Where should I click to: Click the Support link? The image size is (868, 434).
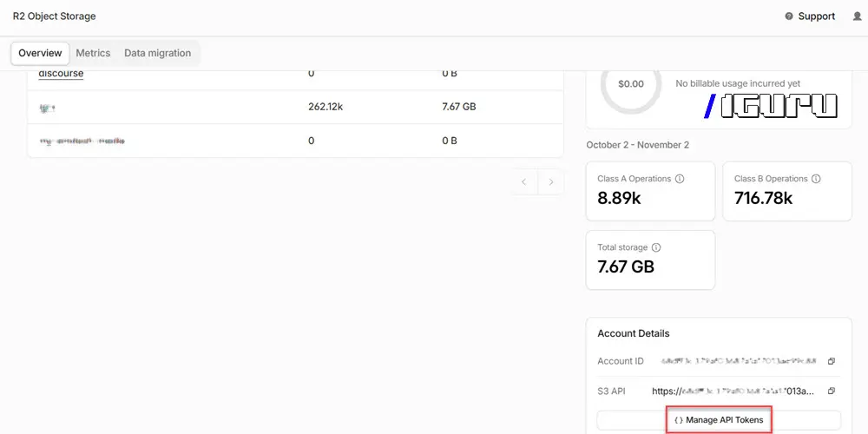(817, 16)
